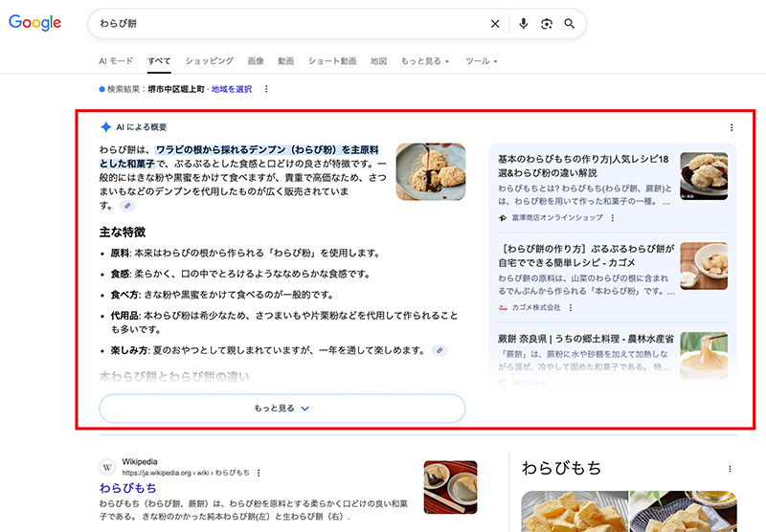
Task: Click the link chip after 楽しみ方 bullet
Action: coord(439,350)
